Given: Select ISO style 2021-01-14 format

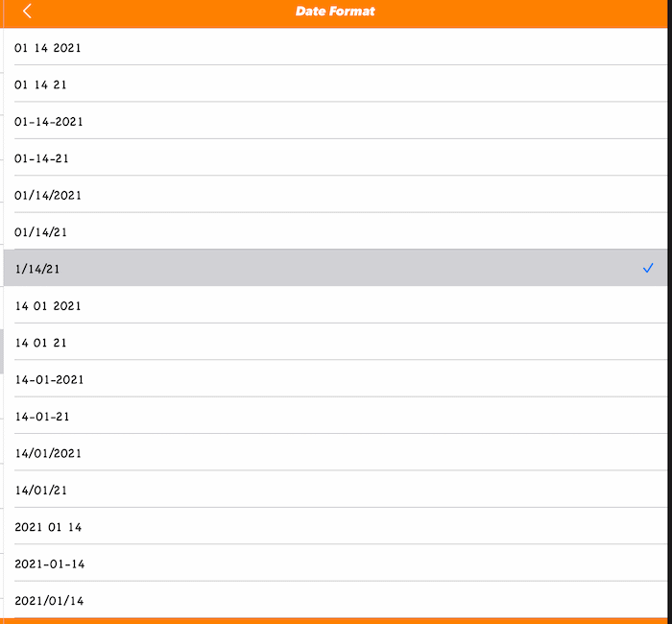Looking at the screenshot, I should [335, 564].
